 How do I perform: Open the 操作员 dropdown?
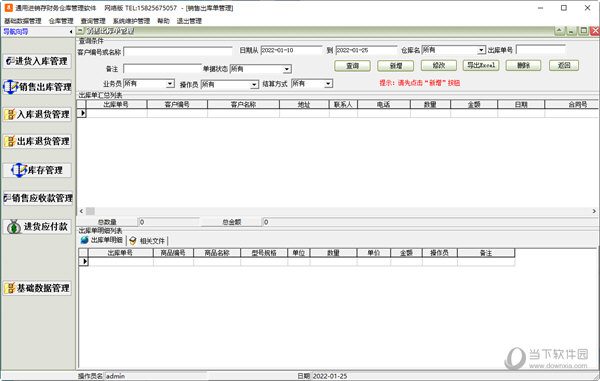pyautogui.click(x=254, y=84)
